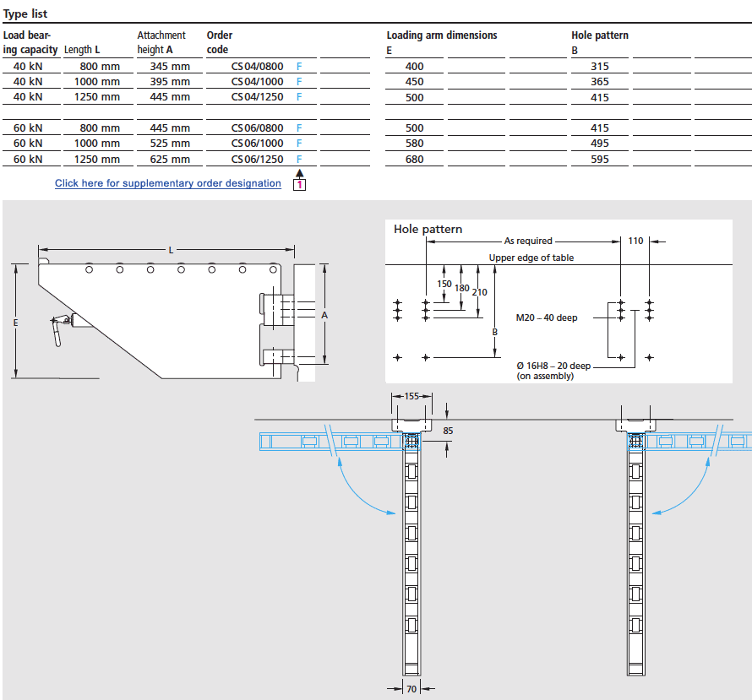Click the blue F beside CS04/1250

(299, 97)
